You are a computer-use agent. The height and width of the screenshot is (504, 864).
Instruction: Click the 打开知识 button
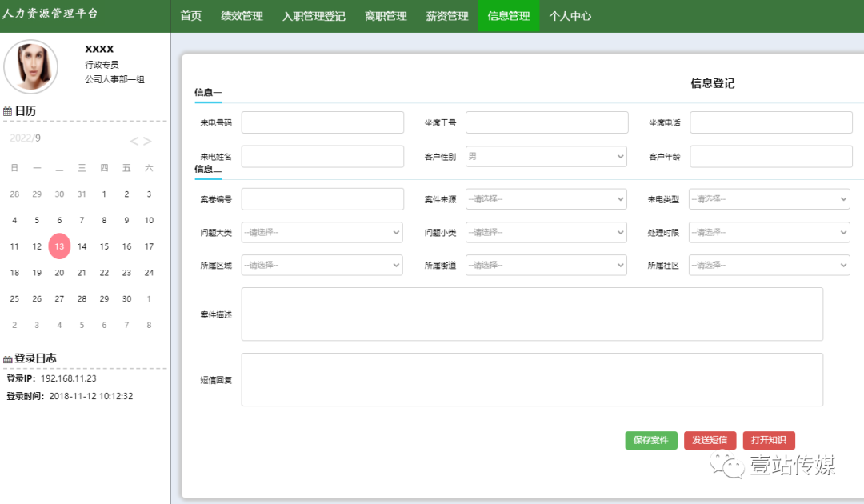[769, 440]
